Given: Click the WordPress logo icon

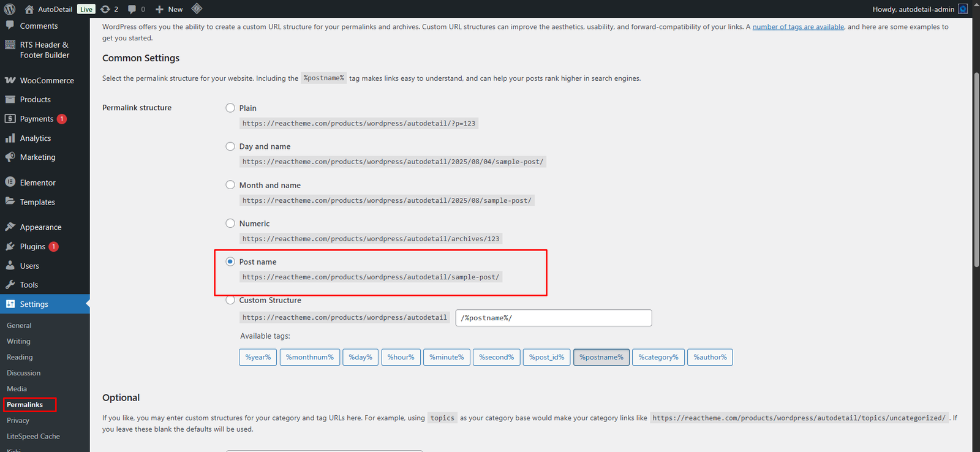Looking at the screenshot, I should click(x=9, y=9).
